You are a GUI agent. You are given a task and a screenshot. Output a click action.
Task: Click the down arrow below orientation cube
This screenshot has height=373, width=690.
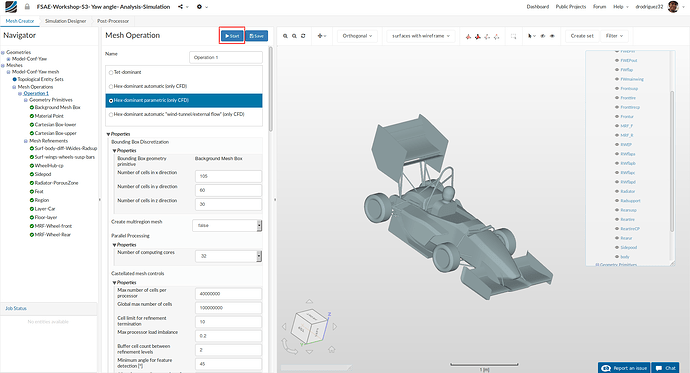[x=309, y=351]
